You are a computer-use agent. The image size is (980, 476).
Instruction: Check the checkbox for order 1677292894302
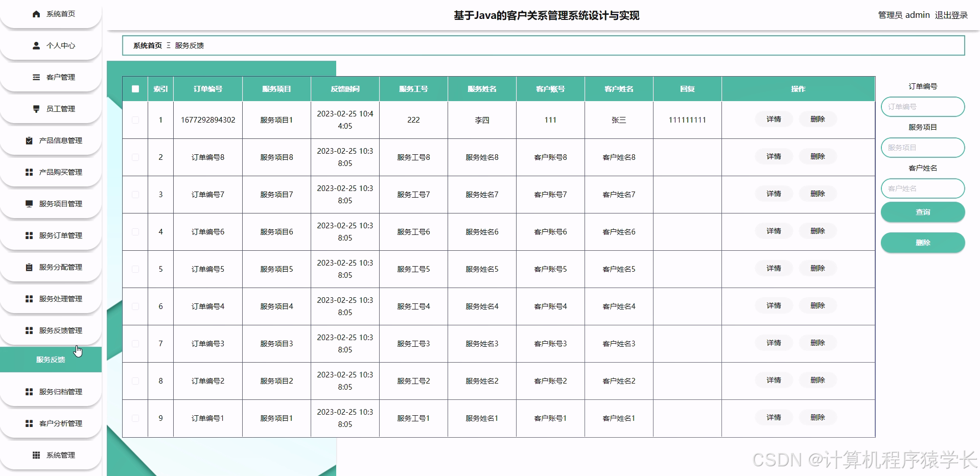pyautogui.click(x=135, y=120)
